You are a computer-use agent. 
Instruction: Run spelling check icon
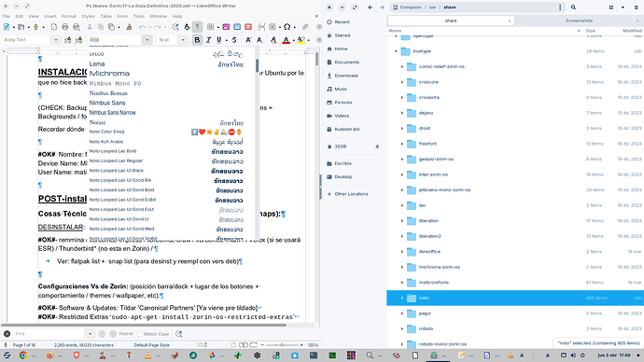[x=187, y=27]
